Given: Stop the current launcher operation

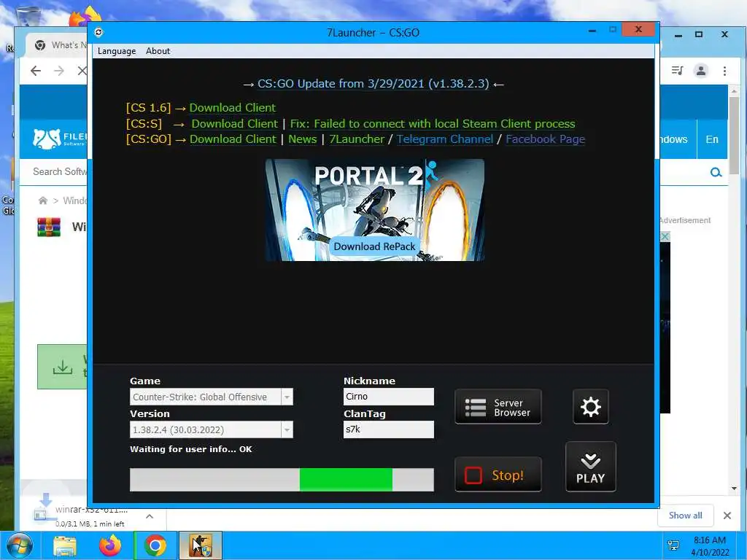Looking at the screenshot, I should coord(498,475).
